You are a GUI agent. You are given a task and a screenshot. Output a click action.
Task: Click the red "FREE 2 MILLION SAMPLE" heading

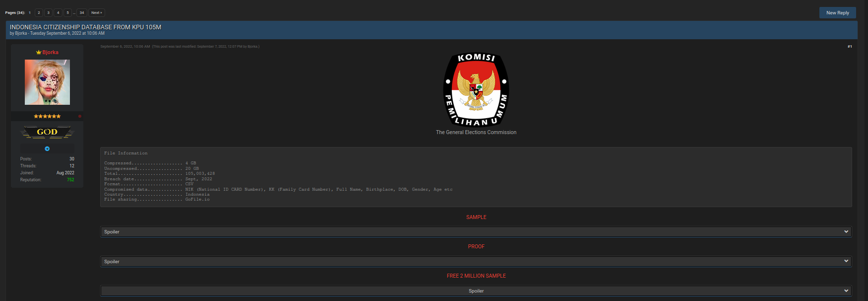pos(476,276)
